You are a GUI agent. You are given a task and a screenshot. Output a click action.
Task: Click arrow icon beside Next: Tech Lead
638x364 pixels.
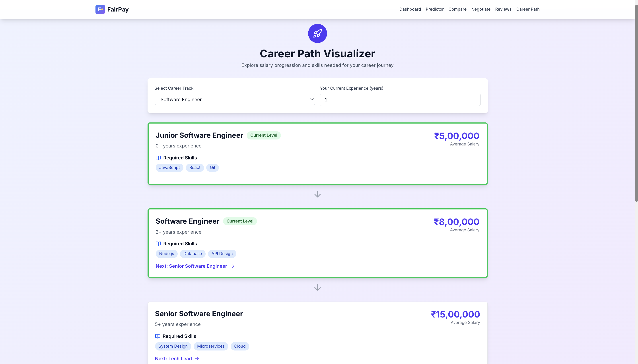[197, 359]
